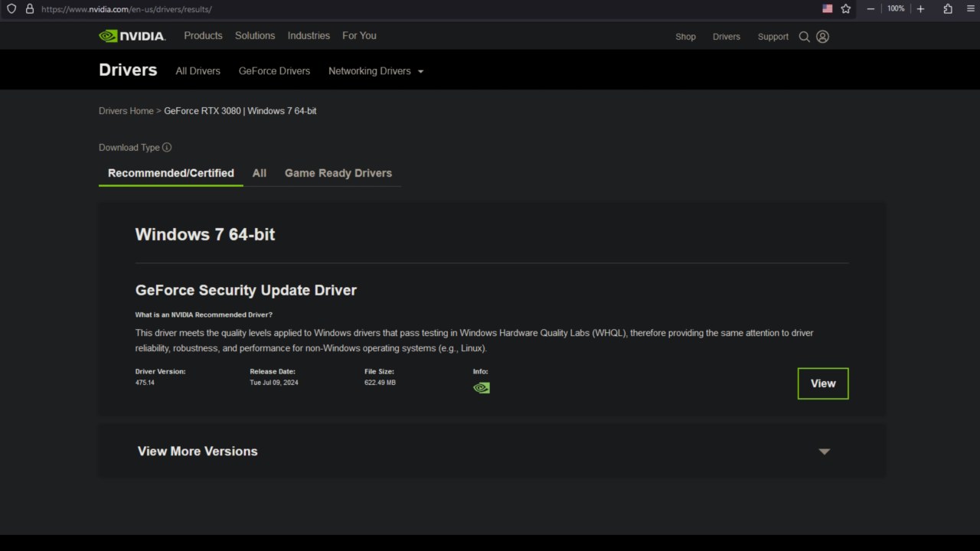Click the Windows 7 64-bit heading
This screenshot has height=551, width=980.
[205, 235]
